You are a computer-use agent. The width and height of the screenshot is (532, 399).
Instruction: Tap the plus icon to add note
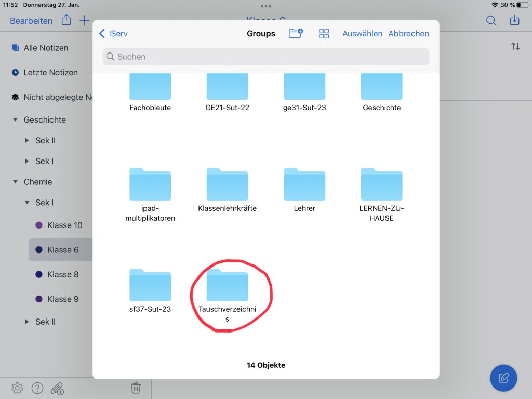click(x=84, y=21)
